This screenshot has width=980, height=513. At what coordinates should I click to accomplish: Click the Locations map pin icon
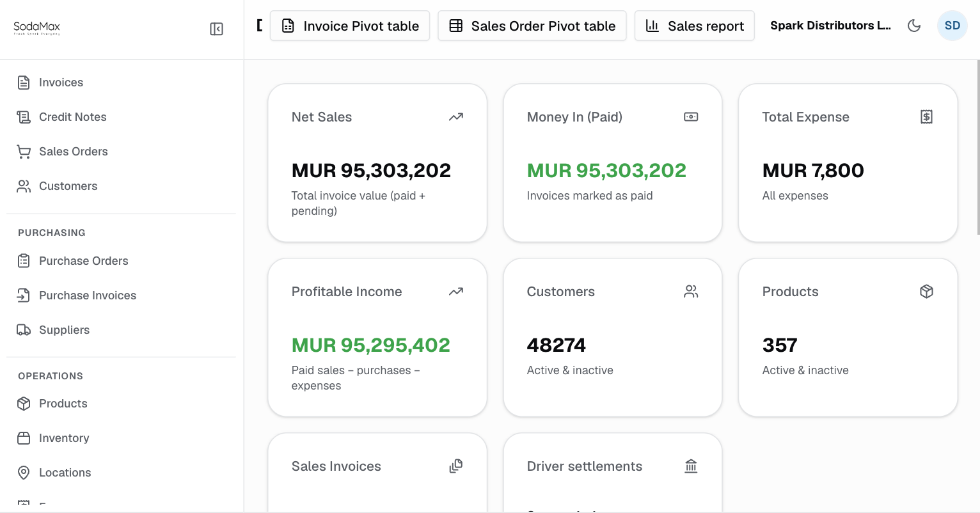coord(24,473)
